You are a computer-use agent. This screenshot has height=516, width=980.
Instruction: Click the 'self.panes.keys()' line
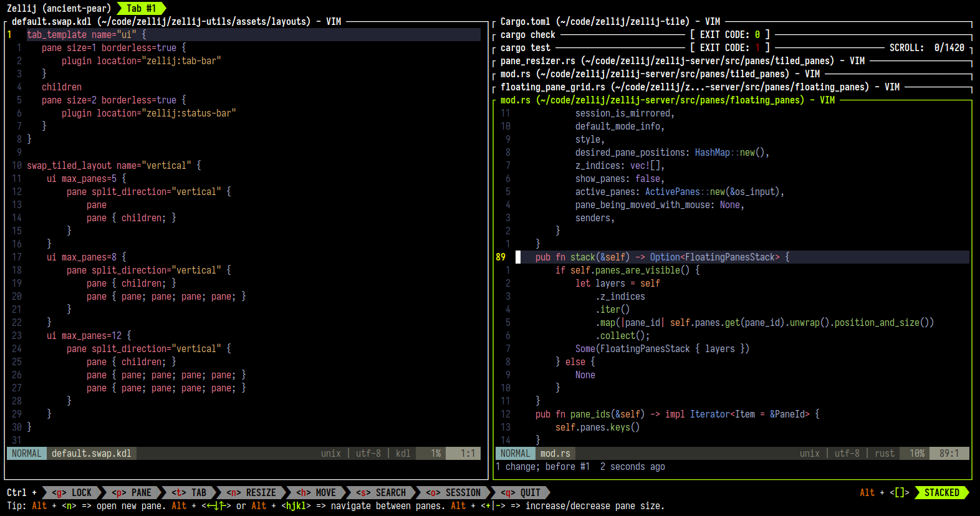click(x=598, y=427)
